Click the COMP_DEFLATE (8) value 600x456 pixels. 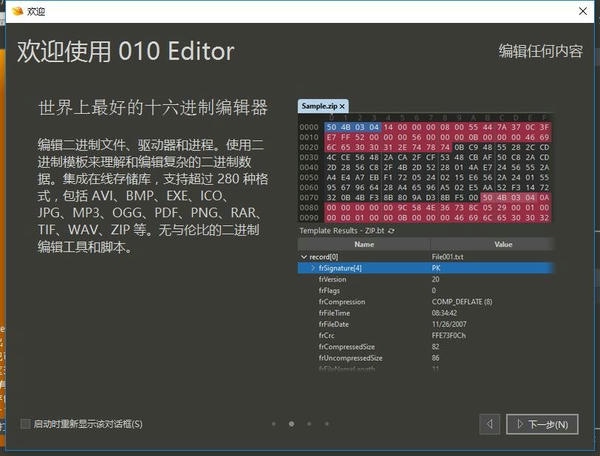pyautogui.click(x=462, y=302)
